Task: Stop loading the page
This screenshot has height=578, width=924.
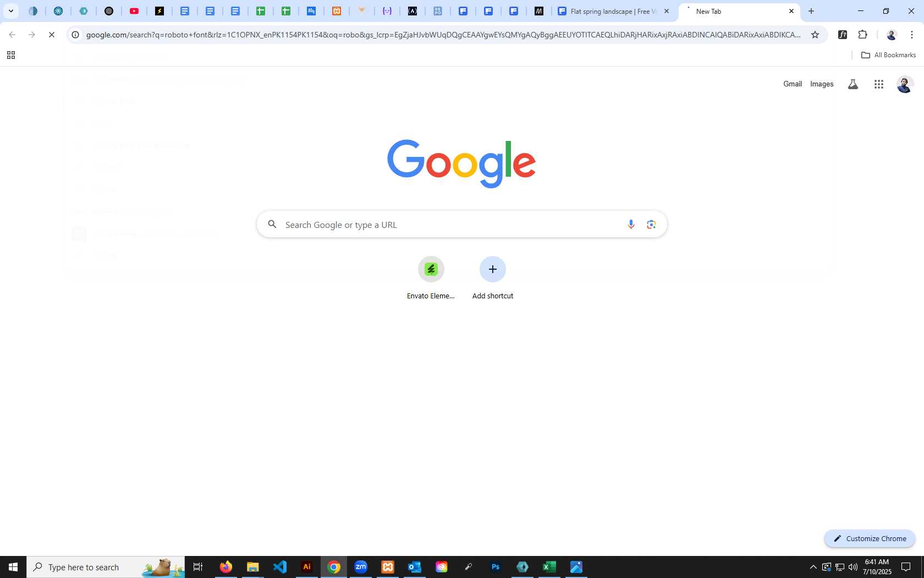Action: coord(52,35)
